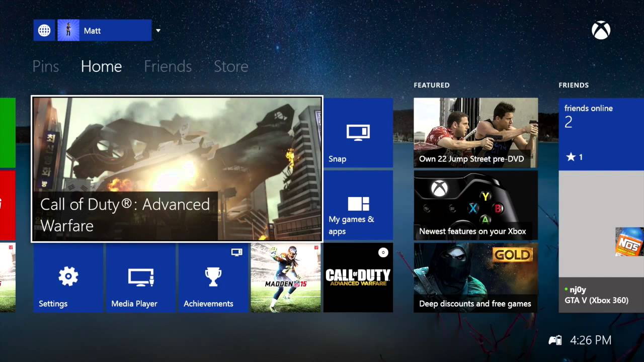Open the My games & apps tile
This screenshot has height=362, width=644.
click(358, 205)
